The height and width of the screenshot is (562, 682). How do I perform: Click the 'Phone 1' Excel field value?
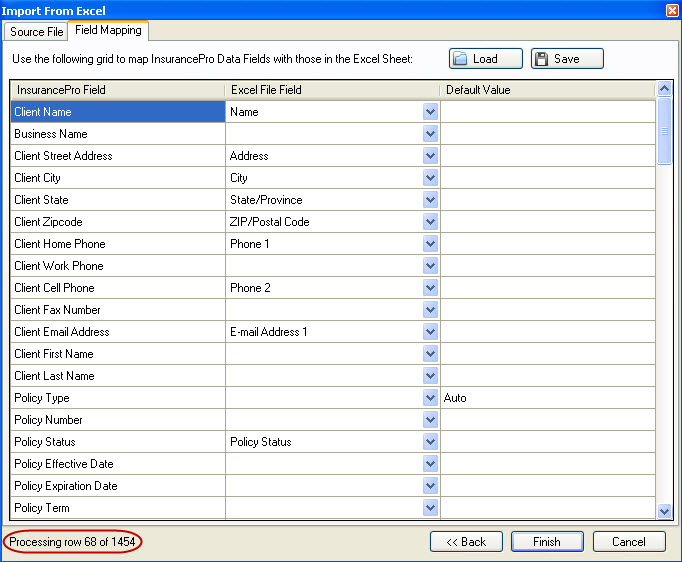[250, 244]
